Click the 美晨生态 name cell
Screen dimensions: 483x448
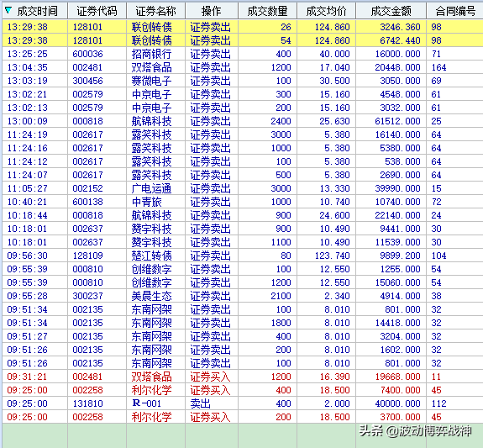tap(151, 296)
